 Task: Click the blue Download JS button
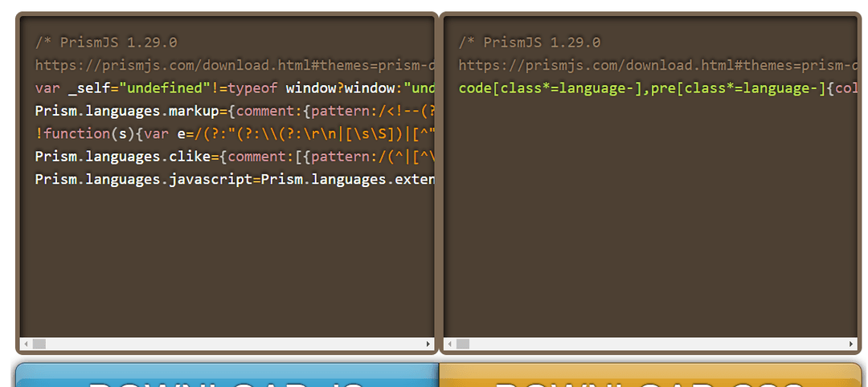(x=227, y=375)
